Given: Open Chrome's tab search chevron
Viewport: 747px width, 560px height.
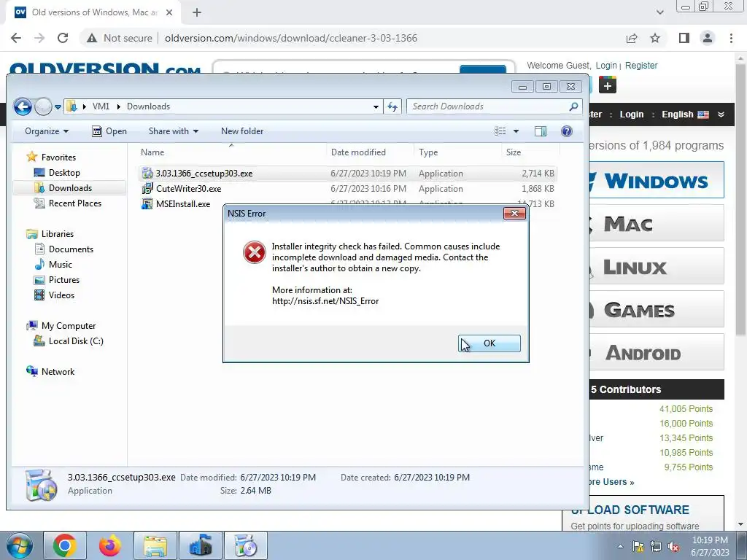Looking at the screenshot, I should 659,12.
